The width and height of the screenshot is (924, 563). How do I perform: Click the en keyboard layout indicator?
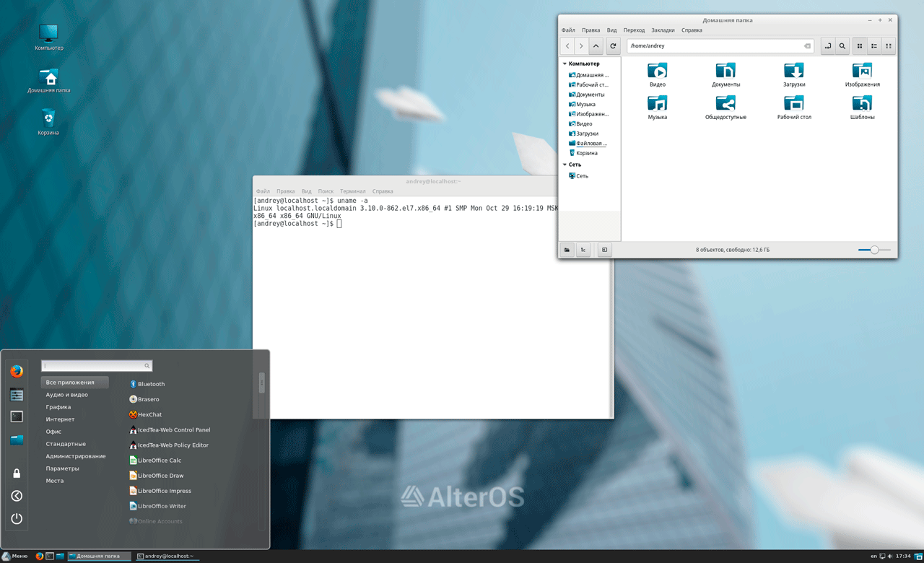coord(873,557)
